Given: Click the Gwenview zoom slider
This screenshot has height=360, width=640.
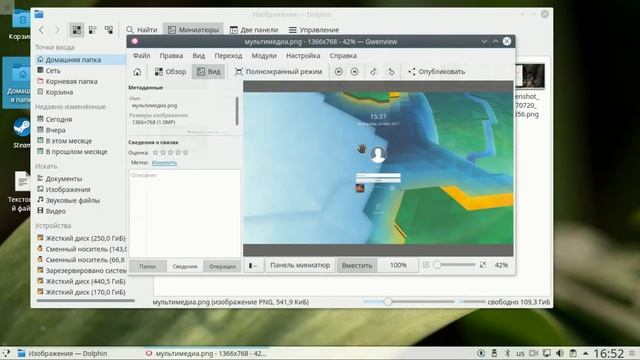Looking at the screenshot, I should [x=455, y=265].
